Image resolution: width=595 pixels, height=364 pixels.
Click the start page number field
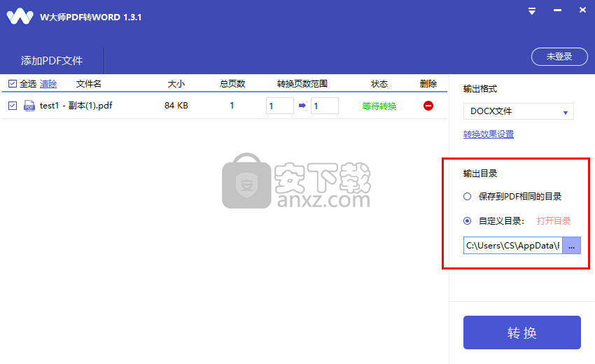280,106
